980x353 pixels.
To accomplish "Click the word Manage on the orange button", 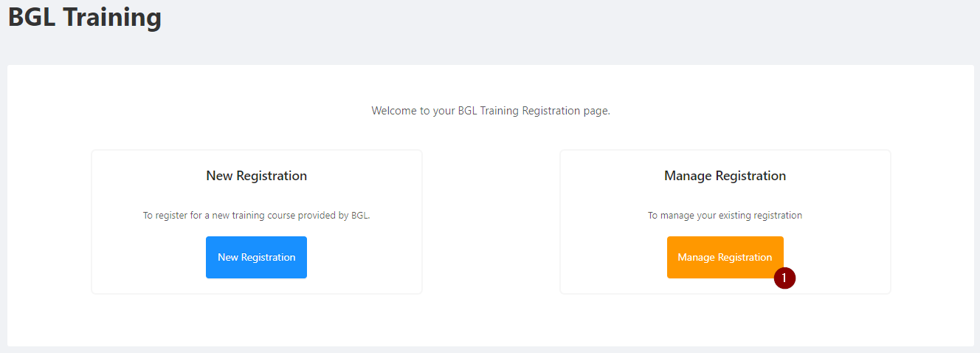I will [x=696, y=257].
